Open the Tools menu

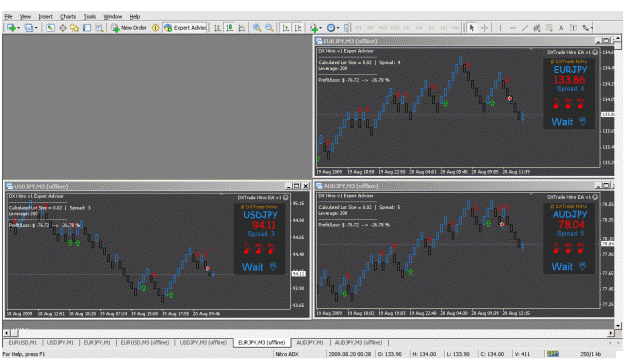[x=90, y=16]
